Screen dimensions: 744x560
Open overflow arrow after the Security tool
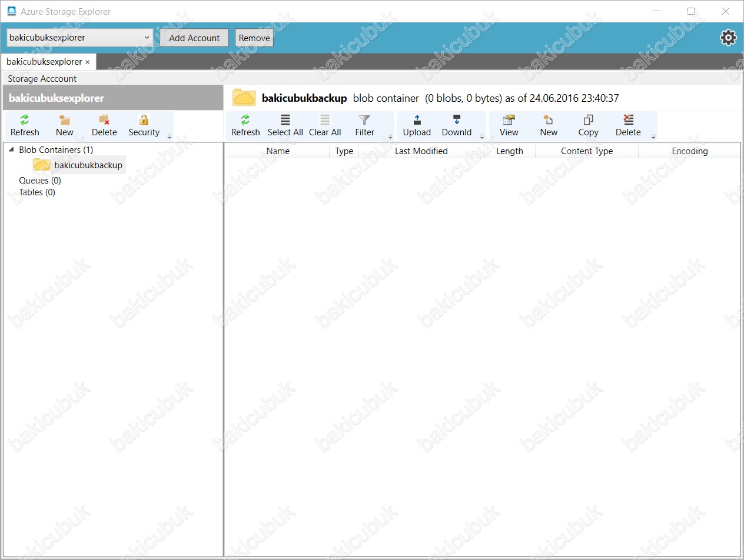(x=170, y=137)
